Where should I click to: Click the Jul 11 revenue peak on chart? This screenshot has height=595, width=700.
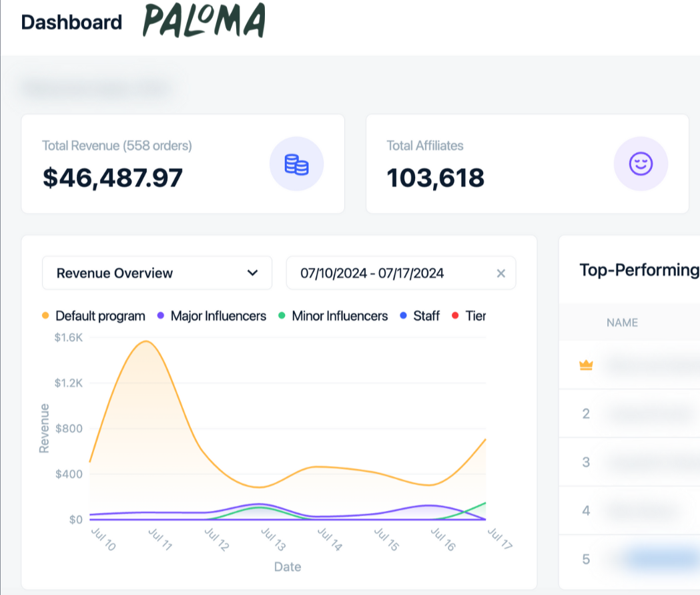tap(145, 342)
